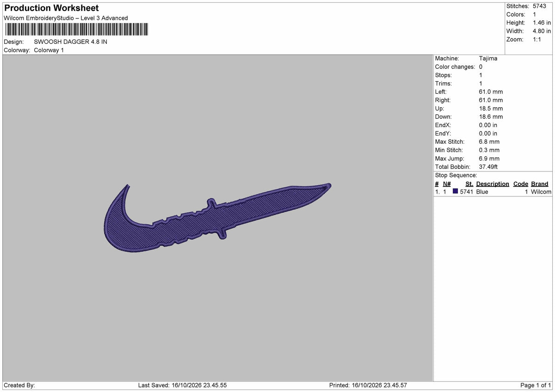Select the Total Bobbin value 37.49ft
555x392 pixels.
488,167
